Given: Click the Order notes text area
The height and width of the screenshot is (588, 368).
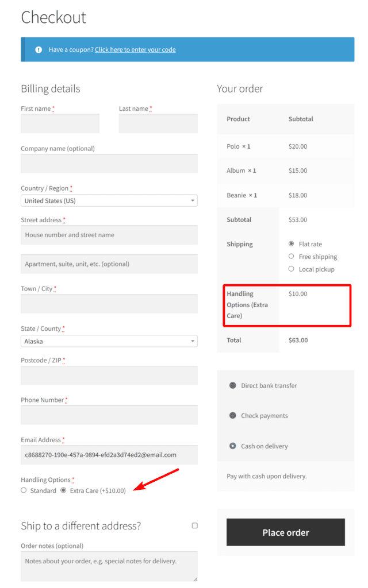Looking at the screenshot, I should 109,566.
